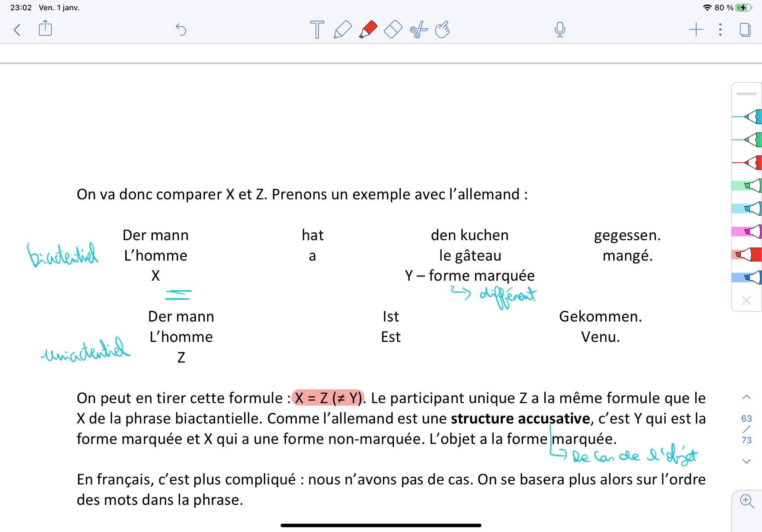
Task: Select the Eraser tool
Action: 393,30
